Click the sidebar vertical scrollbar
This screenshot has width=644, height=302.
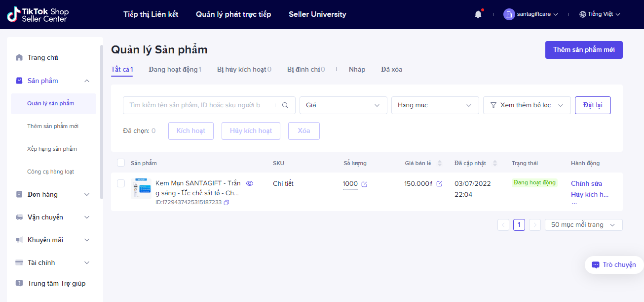[102, 122]
